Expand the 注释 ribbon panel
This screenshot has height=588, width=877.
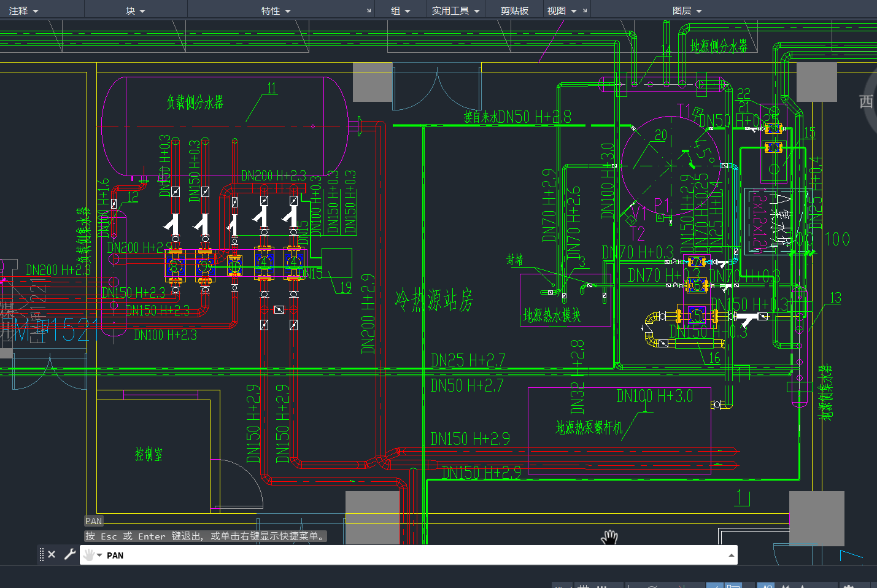(24, 11)
